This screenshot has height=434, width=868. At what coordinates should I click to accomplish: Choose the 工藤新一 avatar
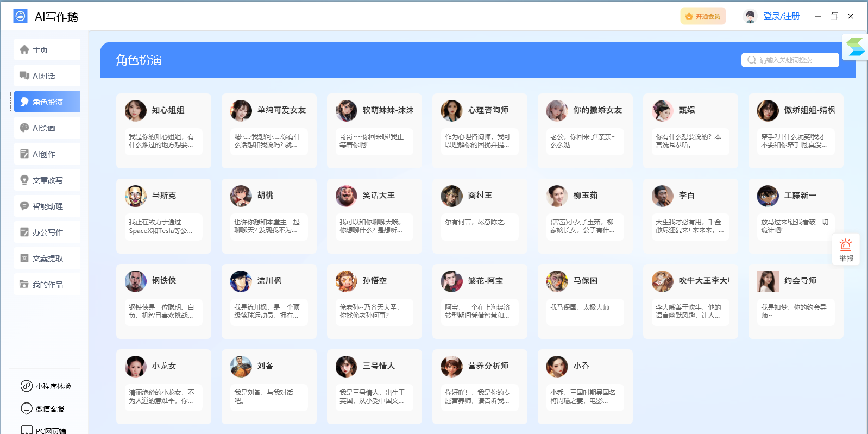tap(768, 196)
